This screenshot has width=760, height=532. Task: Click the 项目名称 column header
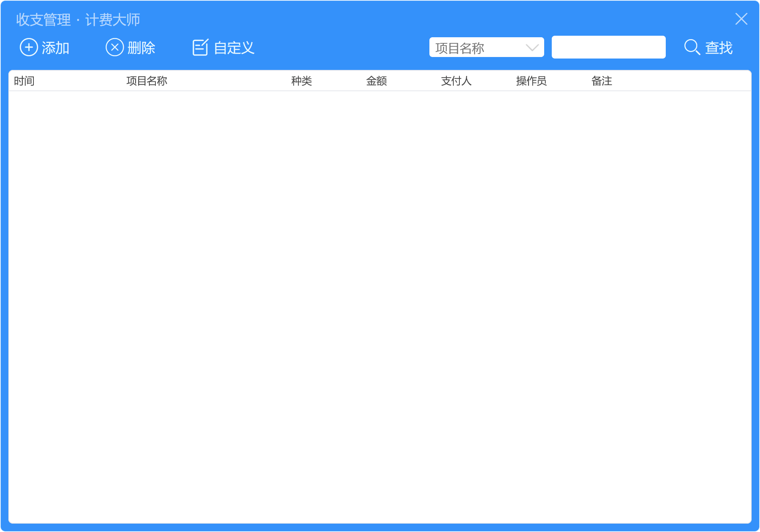pyautogui.click(x=147, y=81)
